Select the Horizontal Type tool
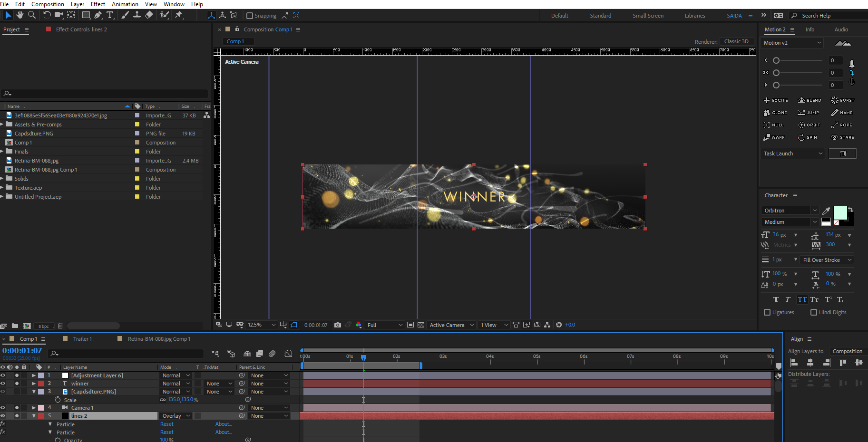Viewport: 868px width, 442px height. pos(110,15)
